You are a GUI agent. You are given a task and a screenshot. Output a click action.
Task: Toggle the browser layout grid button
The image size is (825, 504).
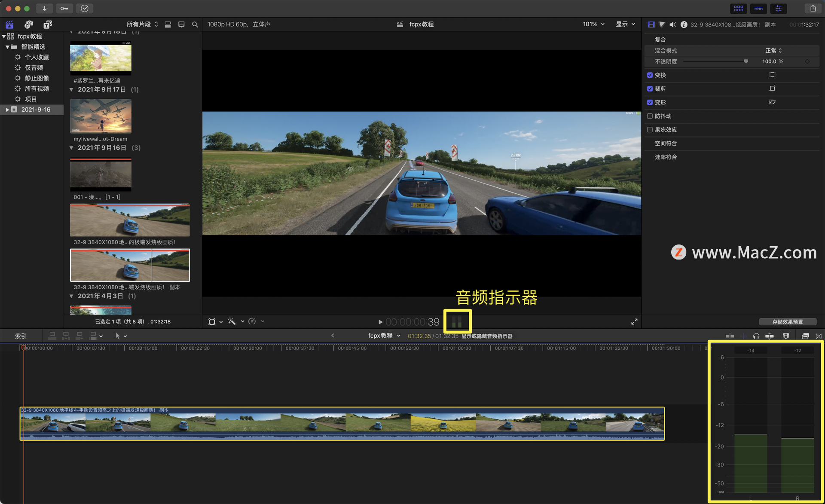pos(739,8)
